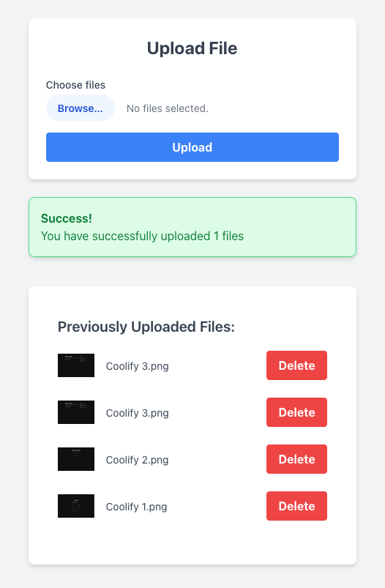Select the second Coolify 3.png file name
The height and width of the screenshot is (588, 385).
[x=137, y=413]
